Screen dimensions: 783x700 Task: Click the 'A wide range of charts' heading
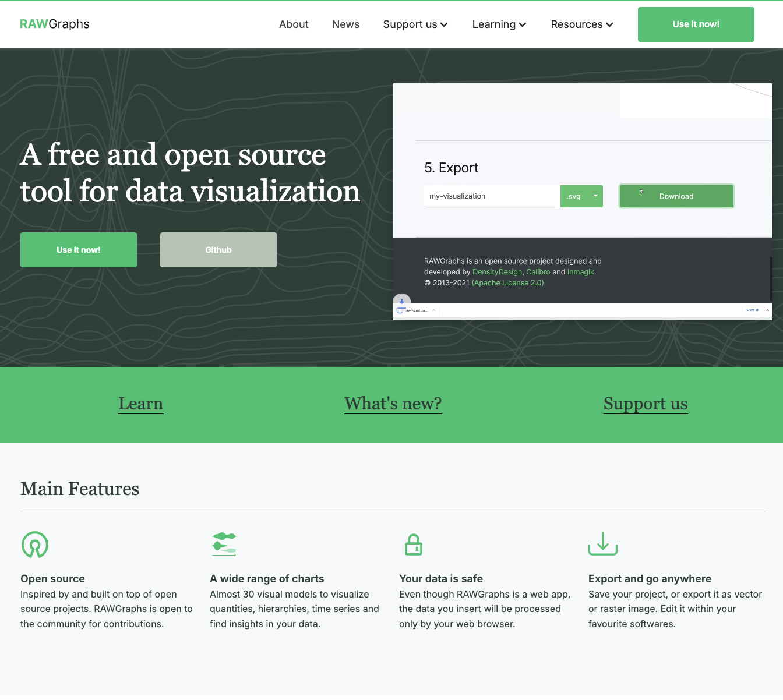pos(267,579)
